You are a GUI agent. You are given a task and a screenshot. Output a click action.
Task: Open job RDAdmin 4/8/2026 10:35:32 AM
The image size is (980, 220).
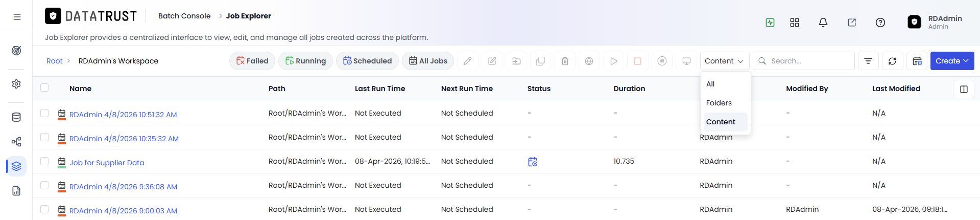(x=124, y=139)
